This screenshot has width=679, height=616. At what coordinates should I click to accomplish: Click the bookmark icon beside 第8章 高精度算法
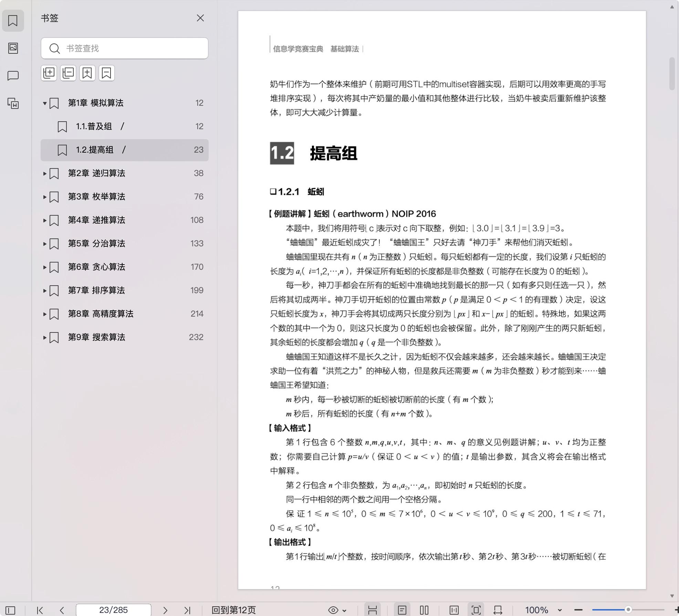pyautogui.click(x=54, y=314)
